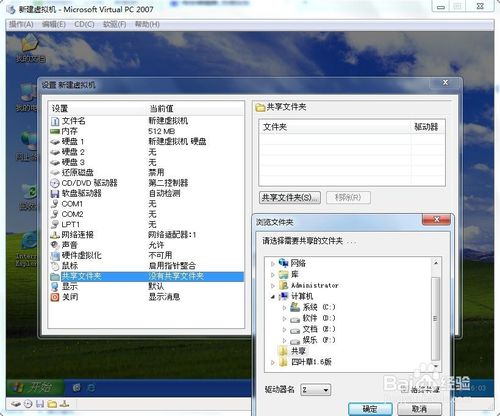The image size is (500, 416).
Task: Open 我的文档 desktop icon in guest
Action: pos(31,49)
